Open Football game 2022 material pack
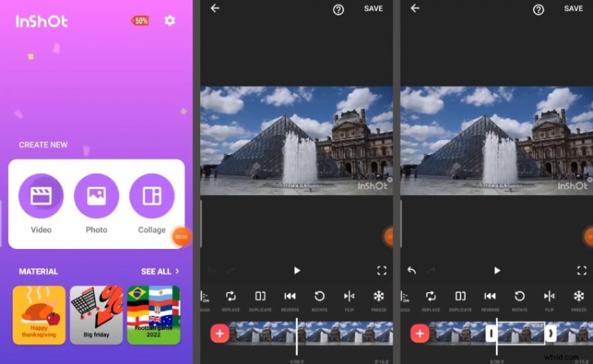The image size is (593, 364). point(153,315)
